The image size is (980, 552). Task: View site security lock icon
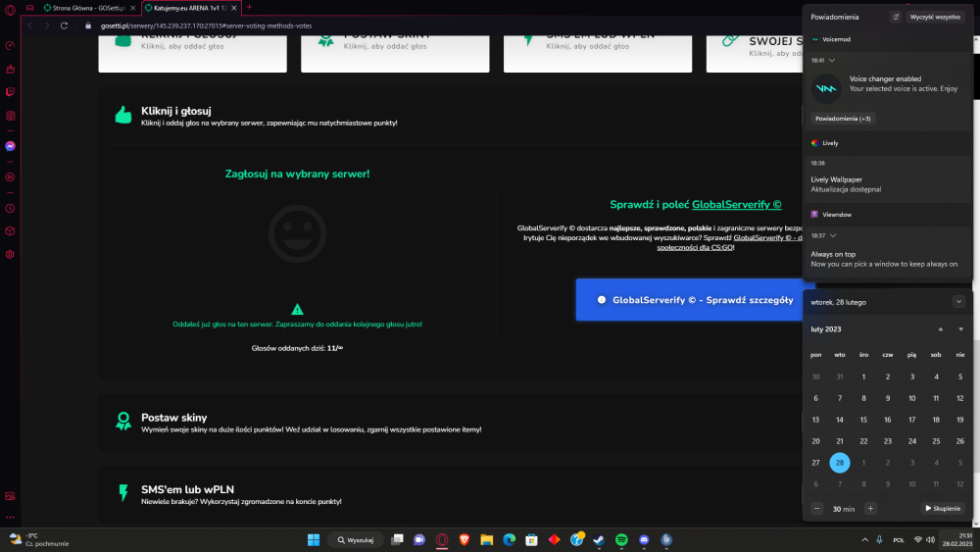click(x=88, y=25)
